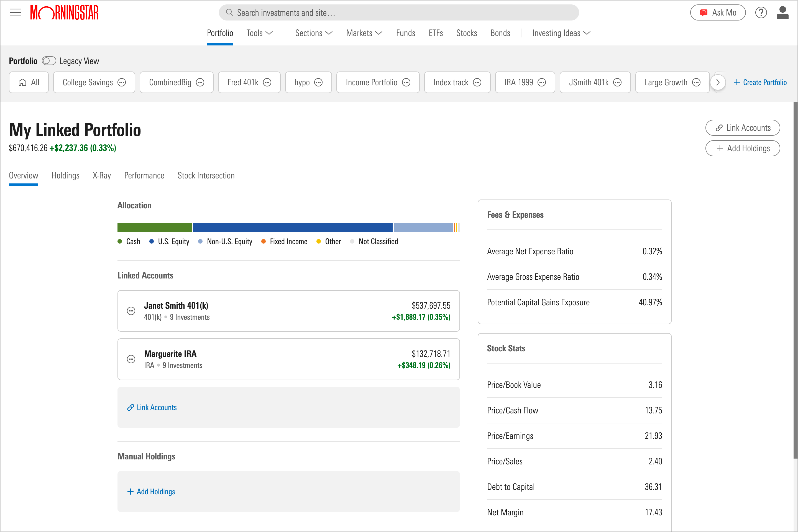The image size is (798, 532).
Task: Open the Bonds nav item
Action: 500,33
